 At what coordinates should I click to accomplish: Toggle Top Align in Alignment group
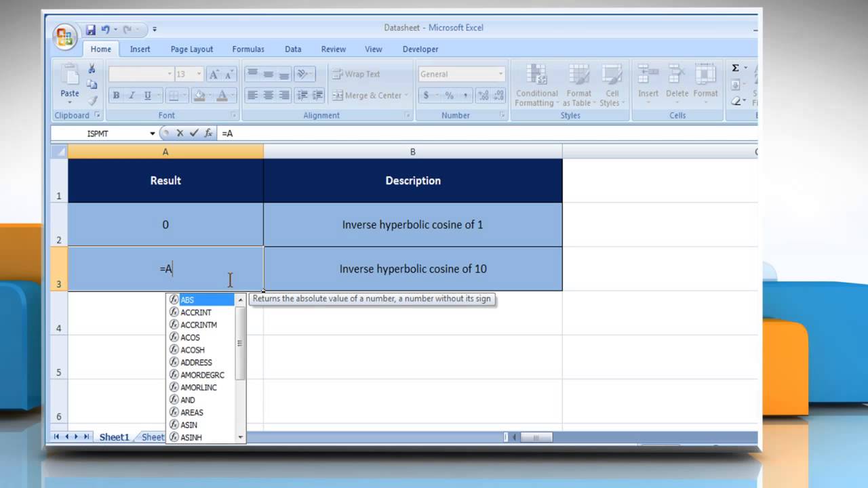point(252,74)
